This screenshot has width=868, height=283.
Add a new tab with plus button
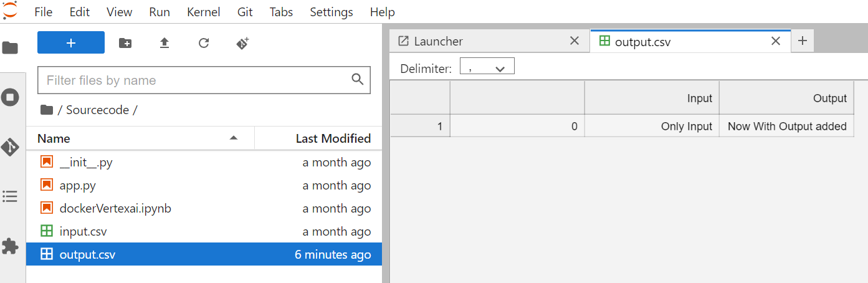803,41
